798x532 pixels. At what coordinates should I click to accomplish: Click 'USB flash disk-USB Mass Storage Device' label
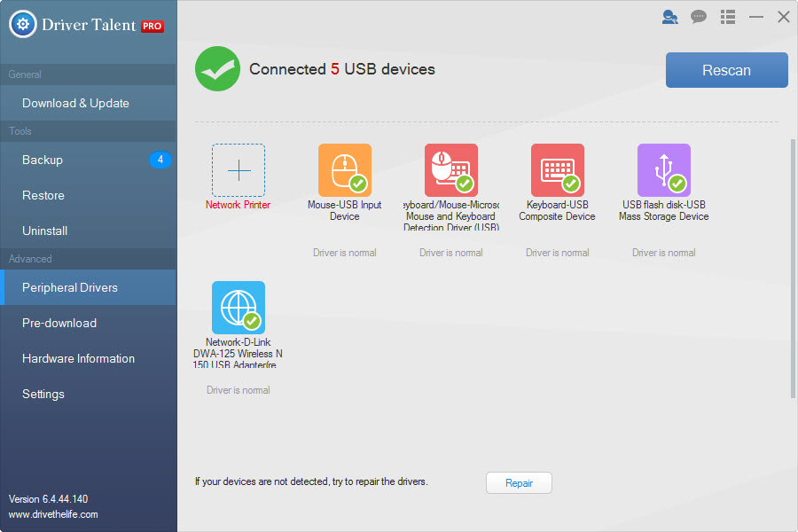point(663,210)
